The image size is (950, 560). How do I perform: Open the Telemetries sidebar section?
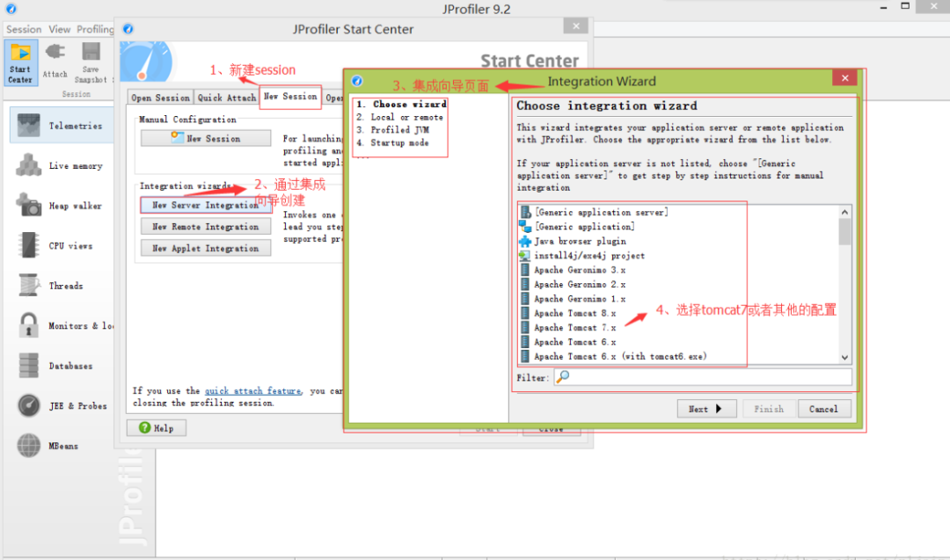coord(62,126)
